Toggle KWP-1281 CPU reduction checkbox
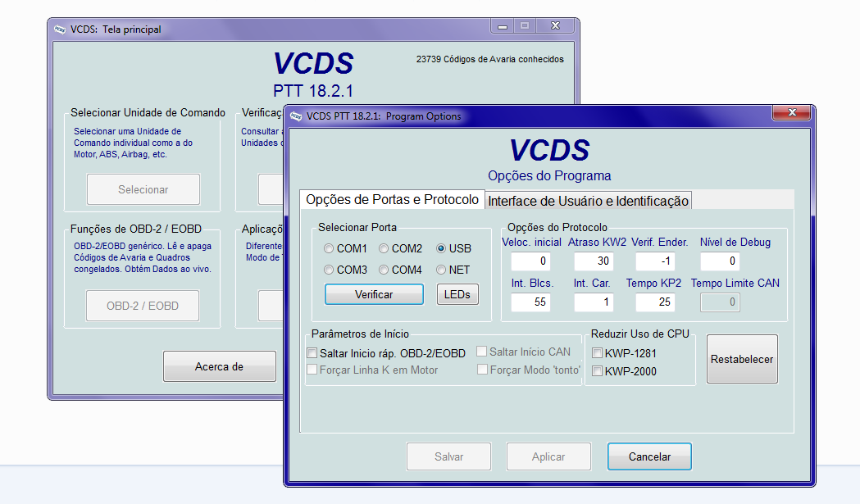The width and height of the screenshot is (860, 504). [598, 353]
